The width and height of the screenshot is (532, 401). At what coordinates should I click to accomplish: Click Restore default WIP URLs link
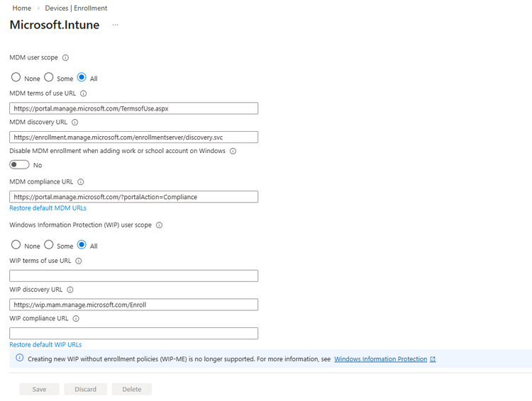click(x=45, y=345)
